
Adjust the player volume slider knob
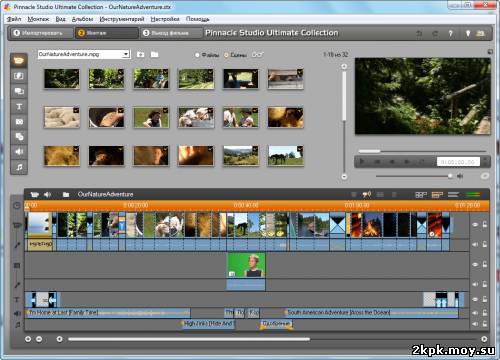tap(450, 176)
